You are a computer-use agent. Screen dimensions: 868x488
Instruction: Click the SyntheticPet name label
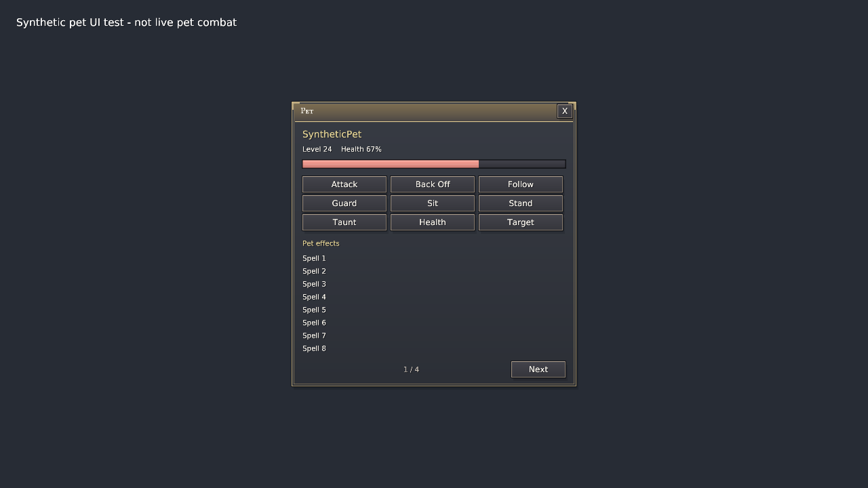tap(332, 134)
